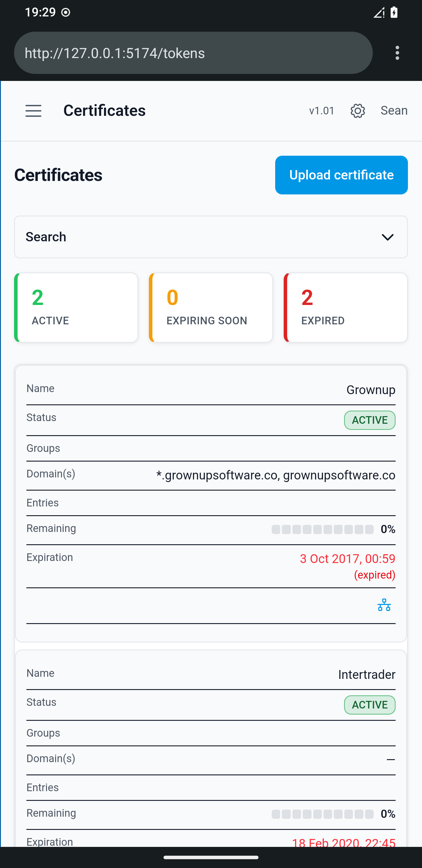Tap the android navigation handle bar
This screenshot has width=422, height=868.
point(211,857)
